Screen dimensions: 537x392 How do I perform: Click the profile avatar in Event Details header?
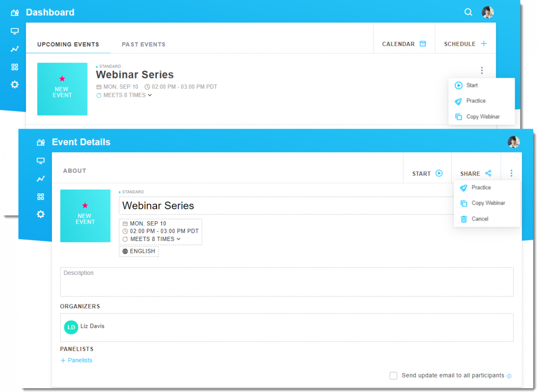pyautogui.click(x=514, y=142)
